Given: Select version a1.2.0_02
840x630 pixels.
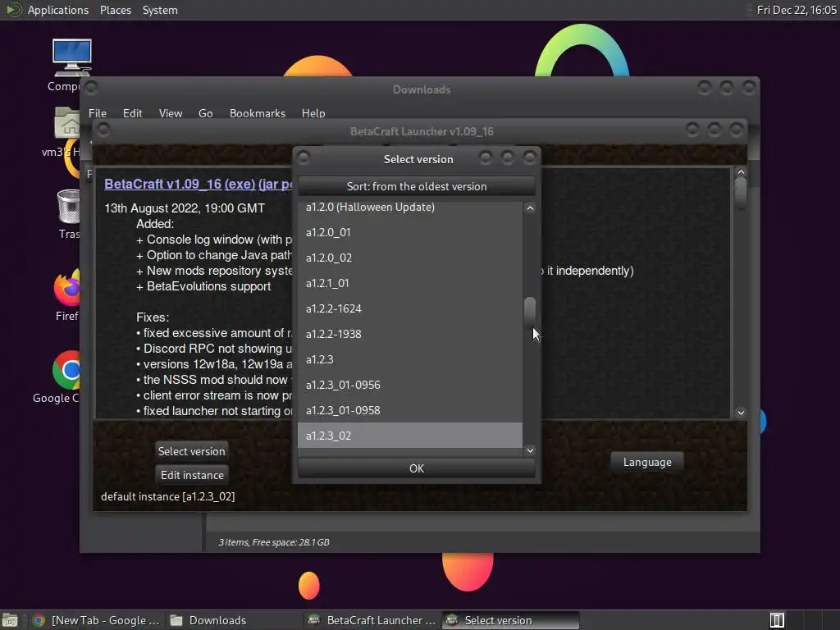Looking at the screenshot, I should (410, 258).
